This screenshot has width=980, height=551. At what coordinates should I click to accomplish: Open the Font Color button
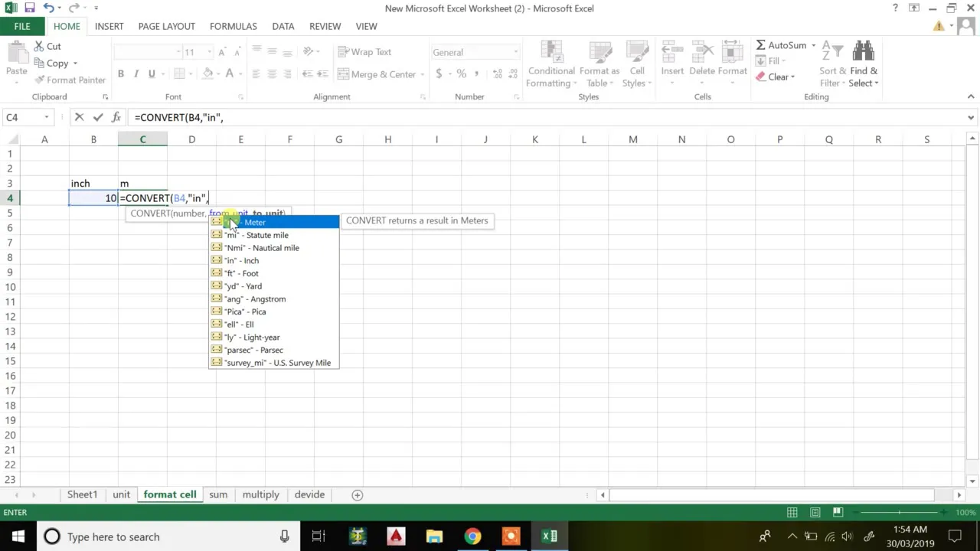pyautogui.click(x=228, y=74)
